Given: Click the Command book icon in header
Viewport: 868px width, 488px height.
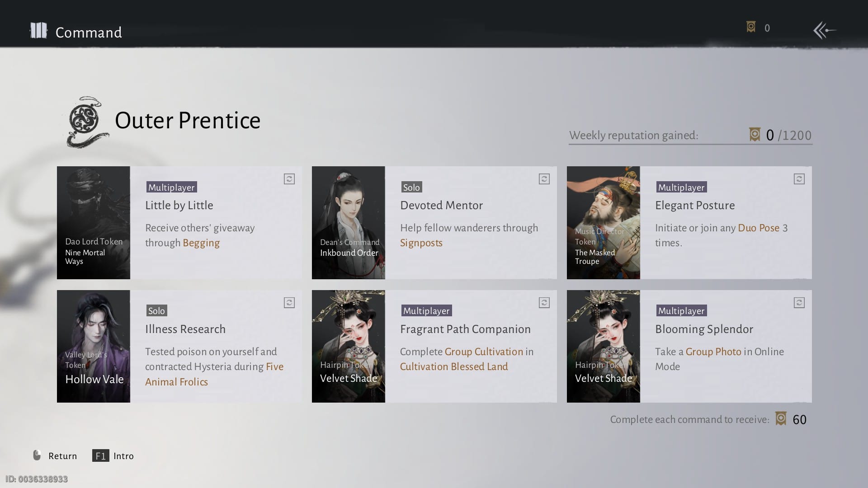Looking at the screenshot, I should (38, 31).
